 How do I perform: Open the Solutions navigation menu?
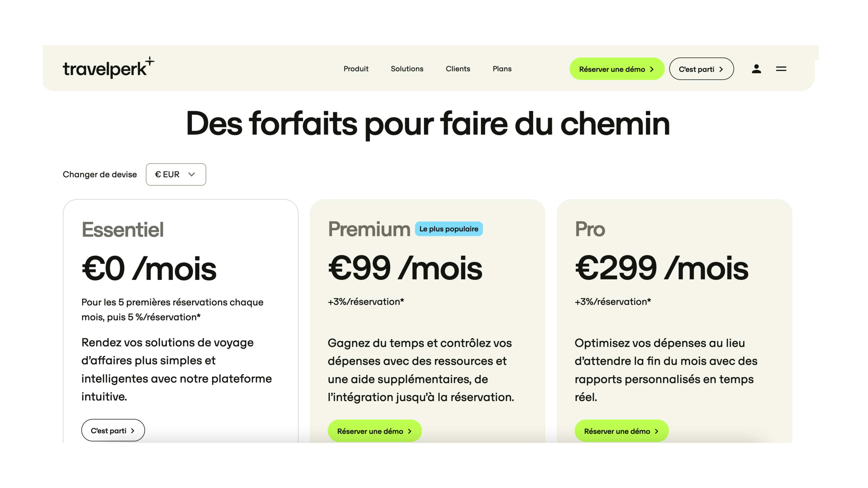pyautogui.click(x=407, y=69)
